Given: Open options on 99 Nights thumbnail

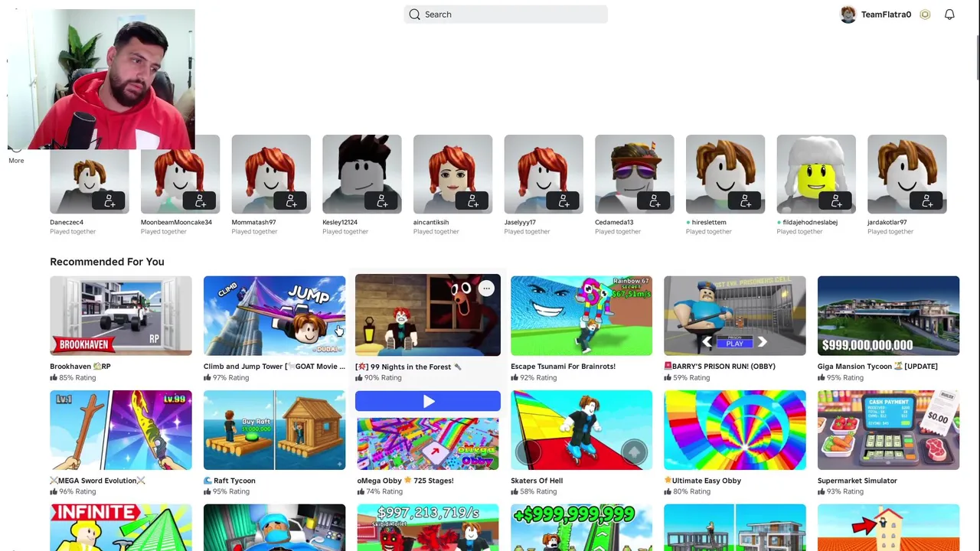Looking at the screenshot, I should (x=486, y=289).
